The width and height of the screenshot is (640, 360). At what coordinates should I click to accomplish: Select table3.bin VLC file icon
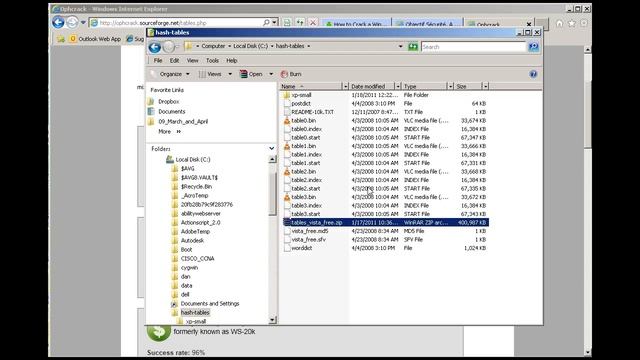(x=287, y=197)
